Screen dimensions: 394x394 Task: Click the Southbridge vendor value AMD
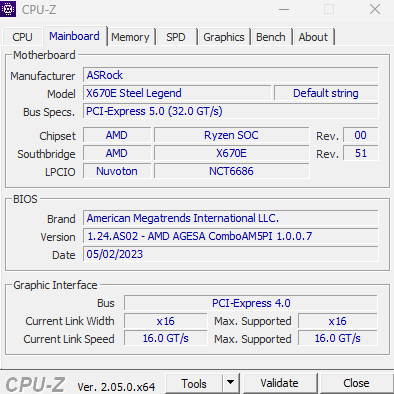(x=117, y=153)
